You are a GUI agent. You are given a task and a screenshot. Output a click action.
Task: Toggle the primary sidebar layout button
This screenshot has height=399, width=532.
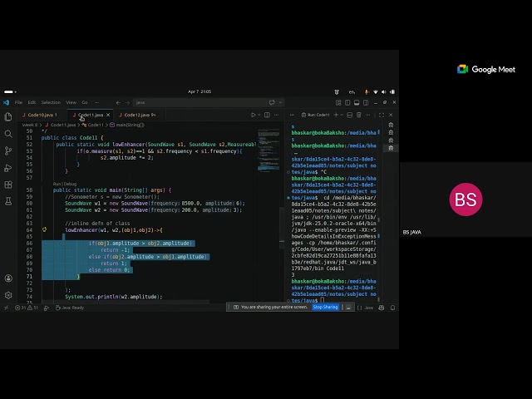(347, 102)
